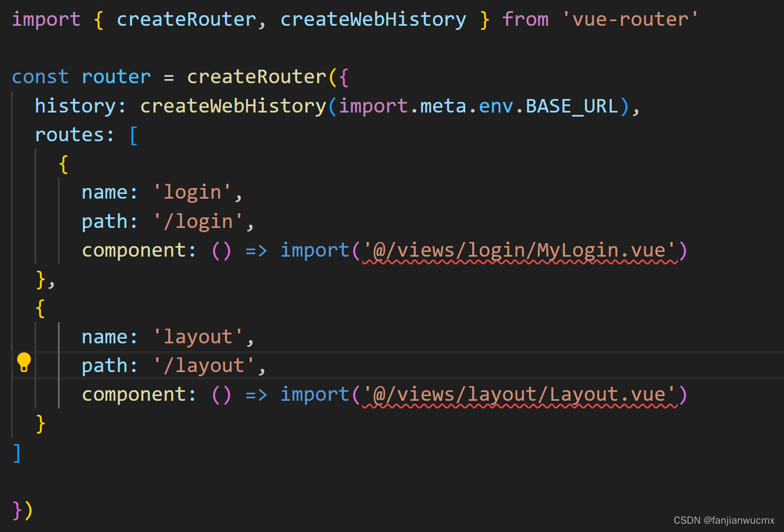Click the '@/views/layout/Layout.vue' import path
The width and height of the screenshot is (784, 532).
[520, 394]
